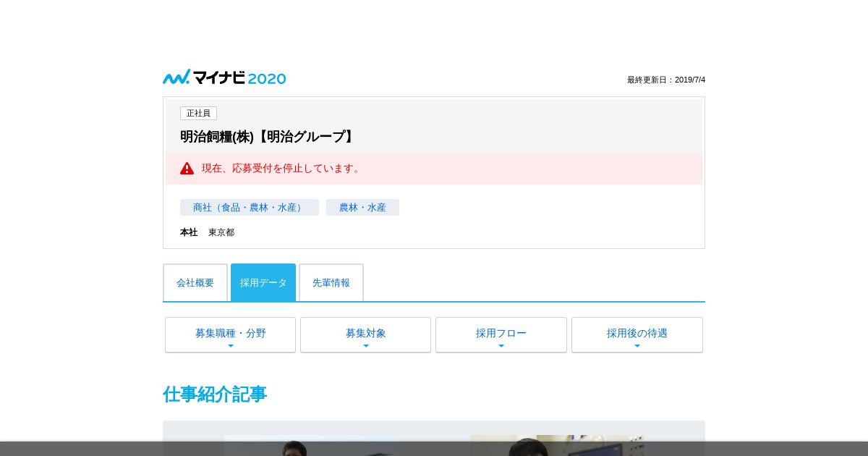This screenshot has height=456, width=868.
Task: Click the 農林・水産 industry tag
Action: (362, 208)
